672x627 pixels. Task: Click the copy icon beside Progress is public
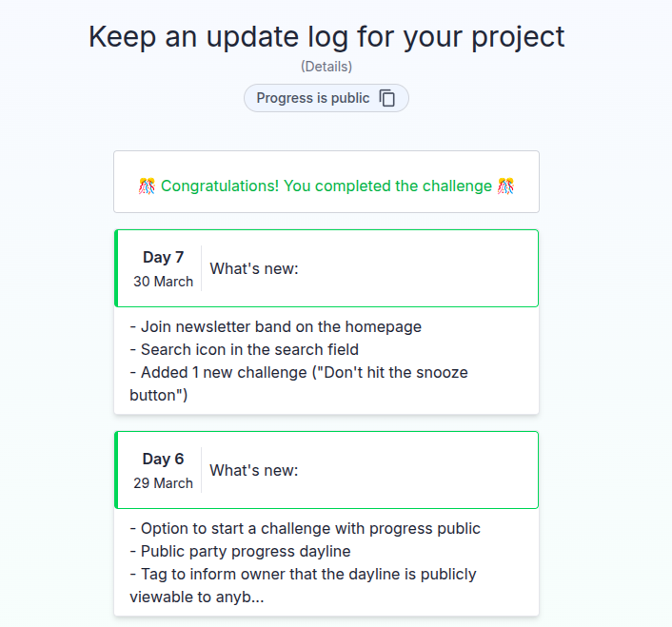pyautogui.click(x=387, y=98)
